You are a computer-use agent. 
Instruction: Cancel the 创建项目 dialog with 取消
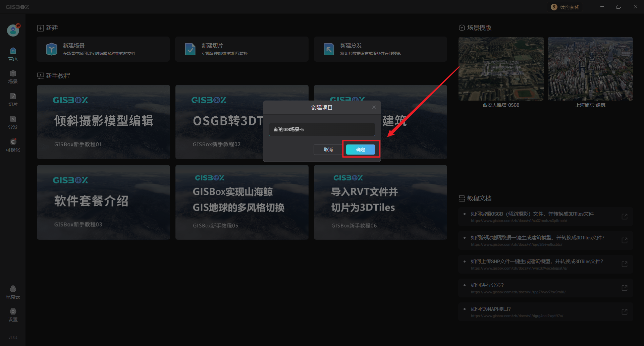click(x=328, y=150)
